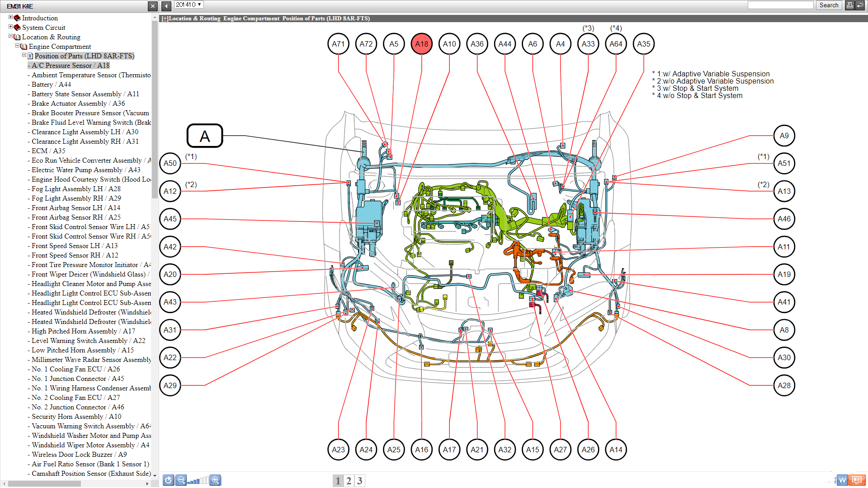Click the search text input field

tap(780, 5)
